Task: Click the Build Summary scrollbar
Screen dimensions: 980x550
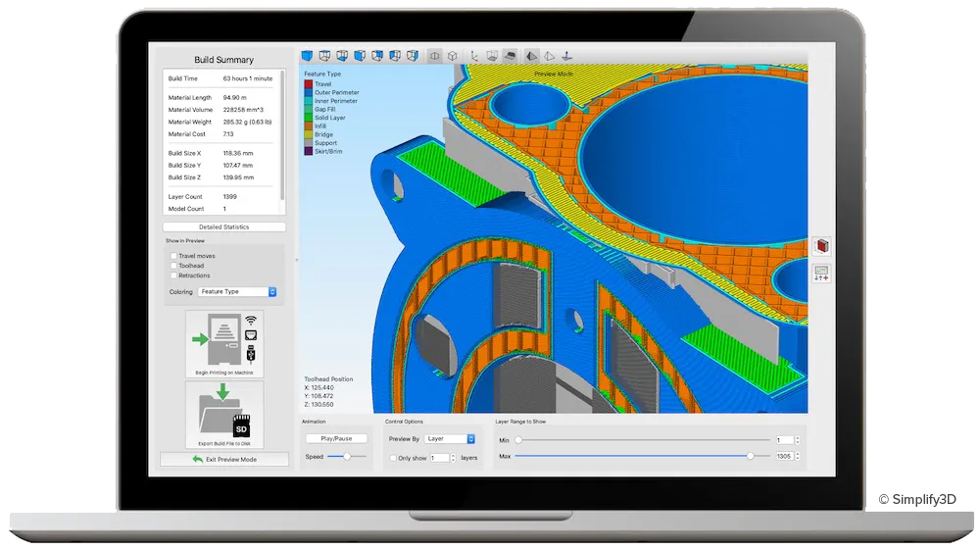Action: coord(282,134)
